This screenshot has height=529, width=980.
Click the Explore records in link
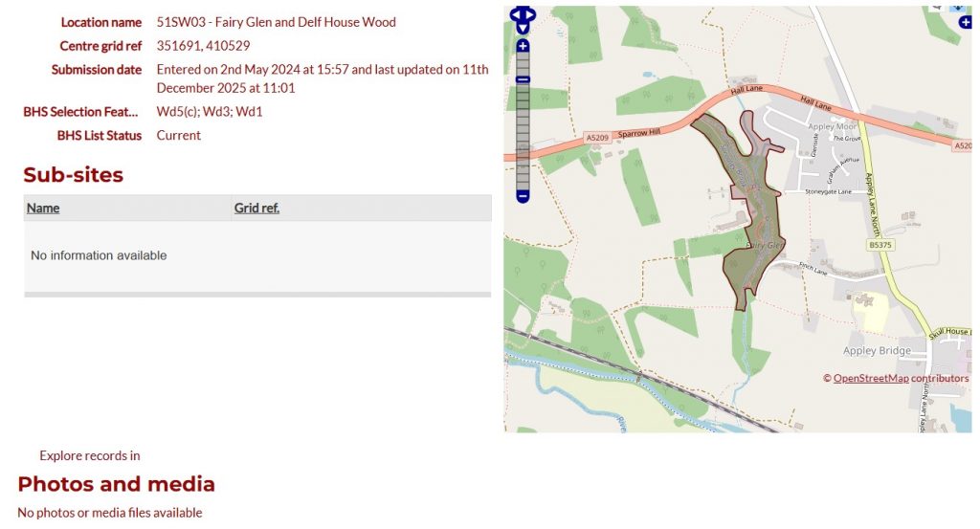pyautogui.click(x=90, y=455)
